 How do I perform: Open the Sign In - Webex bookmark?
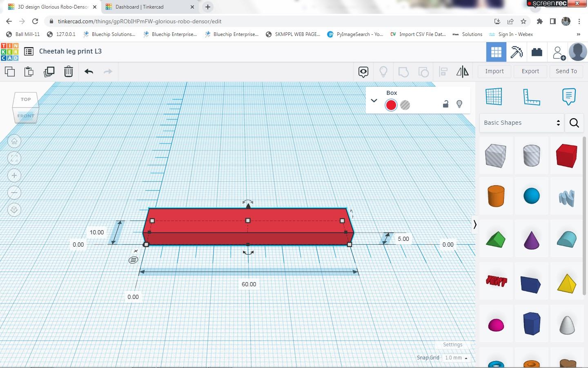pyautogui.click(x=511, y=34)
